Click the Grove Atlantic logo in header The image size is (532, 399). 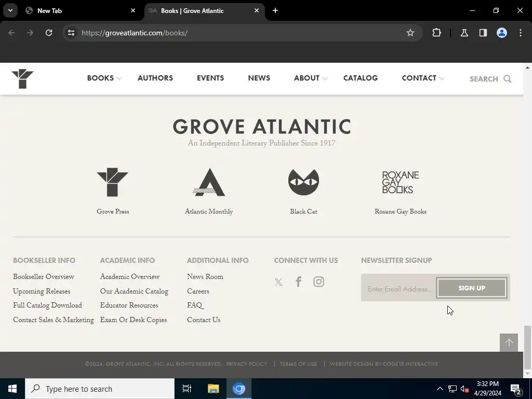point(22,79)
